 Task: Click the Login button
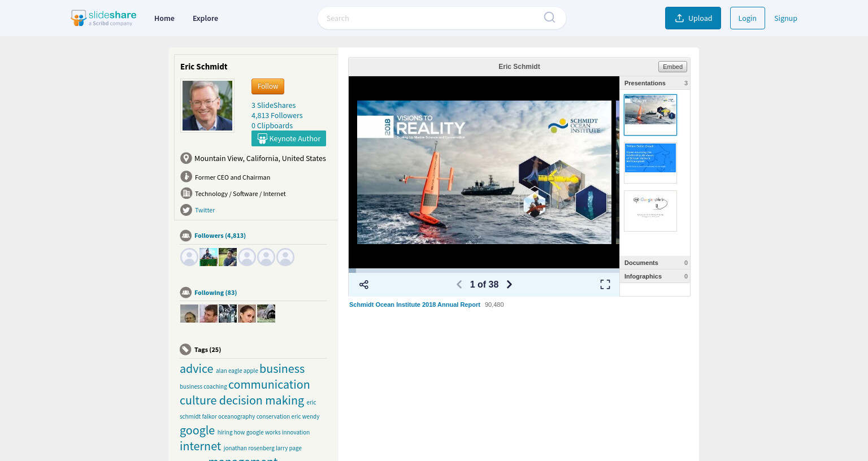(747, 18)
